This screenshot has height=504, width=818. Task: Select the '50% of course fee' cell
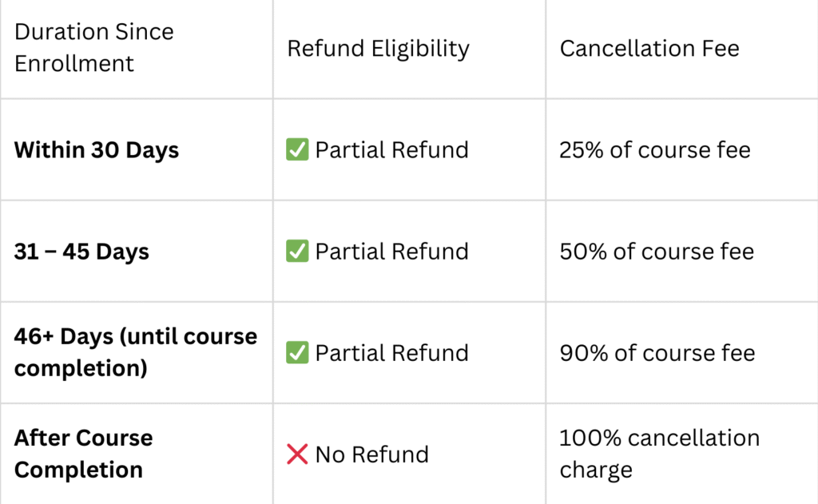pyautogui.click(x=657, y=251)
